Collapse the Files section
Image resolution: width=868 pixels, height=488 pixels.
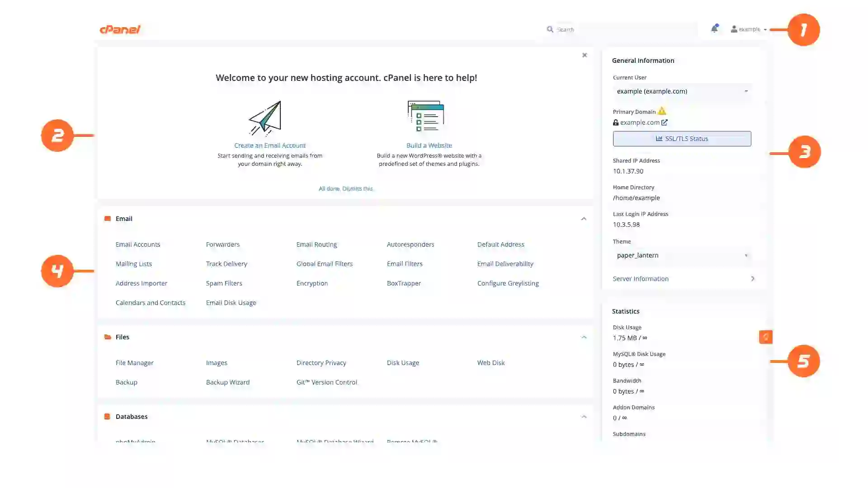[584, 337]
